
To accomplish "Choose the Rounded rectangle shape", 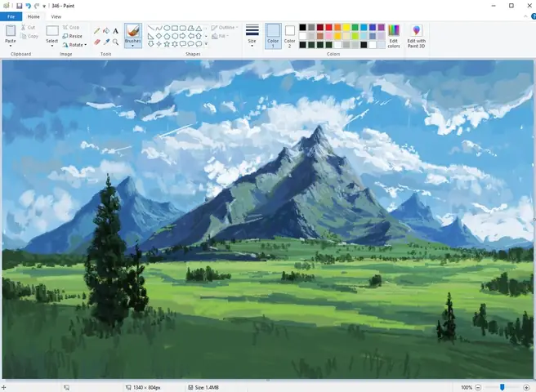I will (182, 28).
